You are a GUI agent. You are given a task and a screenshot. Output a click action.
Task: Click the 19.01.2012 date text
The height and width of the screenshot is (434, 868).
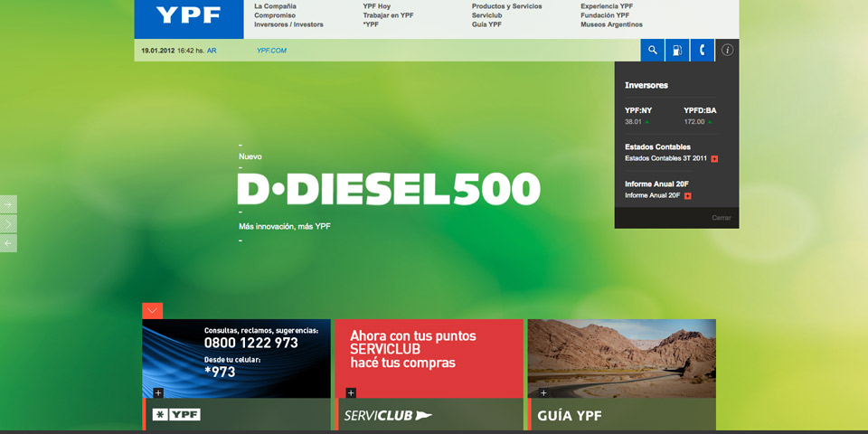pyautogui.click(x=157, y=51)
